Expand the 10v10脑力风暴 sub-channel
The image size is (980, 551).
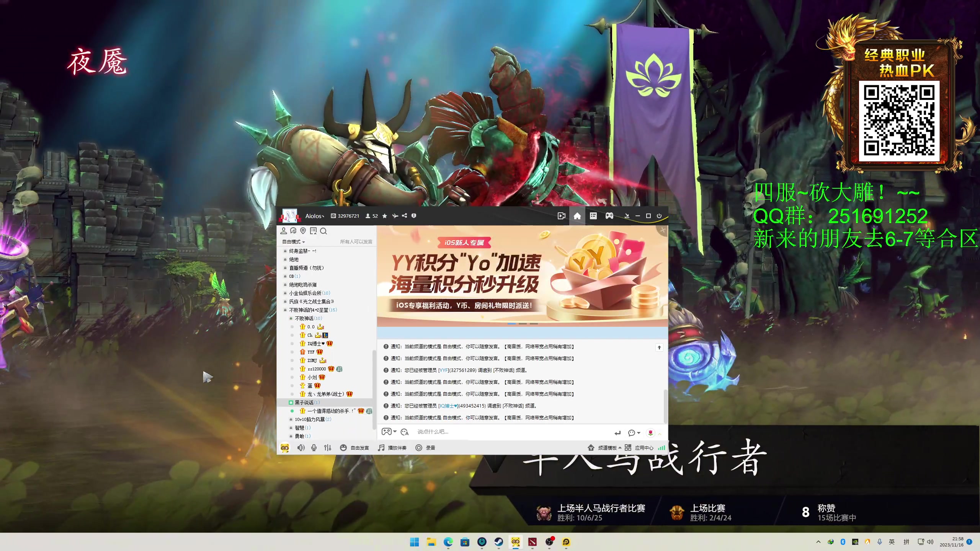(x=313, y=419)
